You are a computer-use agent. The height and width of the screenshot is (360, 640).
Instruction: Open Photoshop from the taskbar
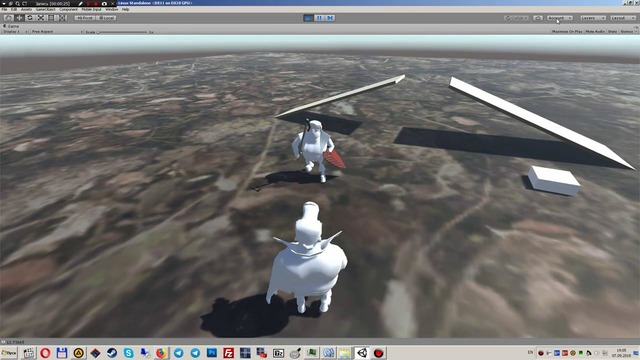212,353
